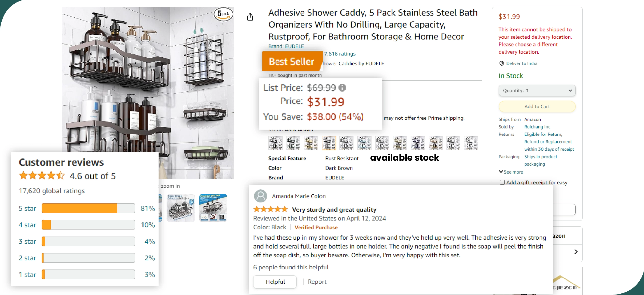Click the Deliver to India location pin icon
This screenshot has height=295, width=644.
[502, 63]
